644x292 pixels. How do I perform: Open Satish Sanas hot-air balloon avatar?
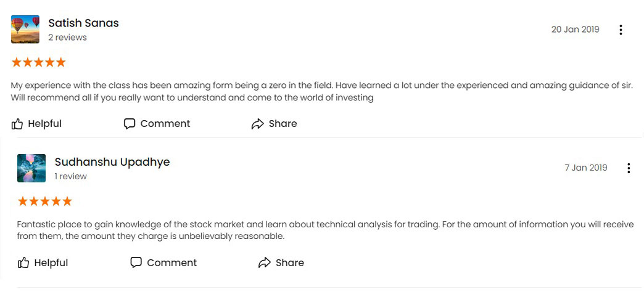pos(25,29)
